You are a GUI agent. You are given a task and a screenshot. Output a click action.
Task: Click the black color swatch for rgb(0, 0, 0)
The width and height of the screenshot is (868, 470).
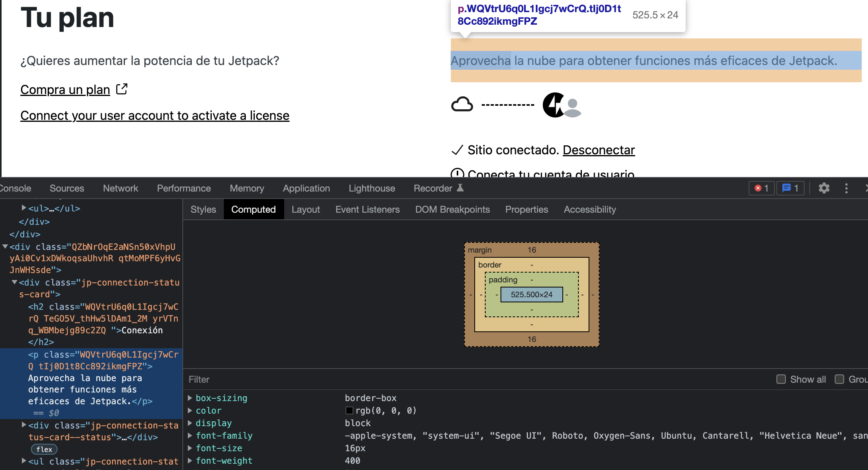[349, 410]
